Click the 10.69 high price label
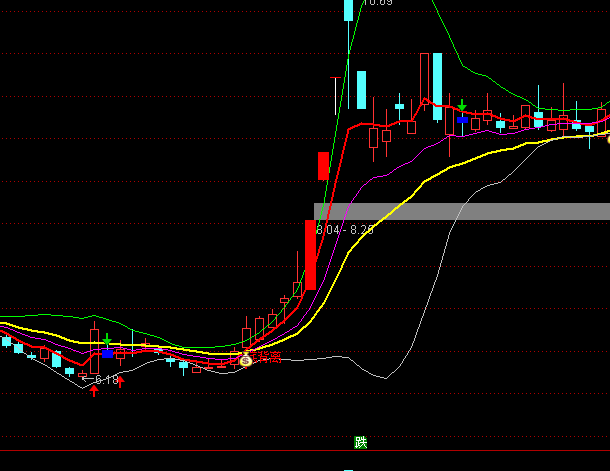The height and width of the screenshot is (471, 610). pos(376,3)
